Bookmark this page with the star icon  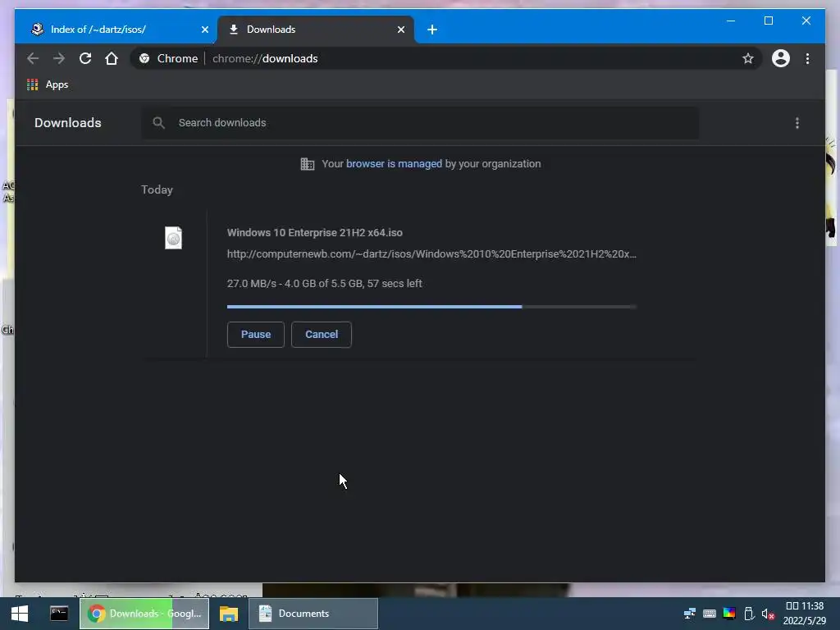[x=748, y=58]
